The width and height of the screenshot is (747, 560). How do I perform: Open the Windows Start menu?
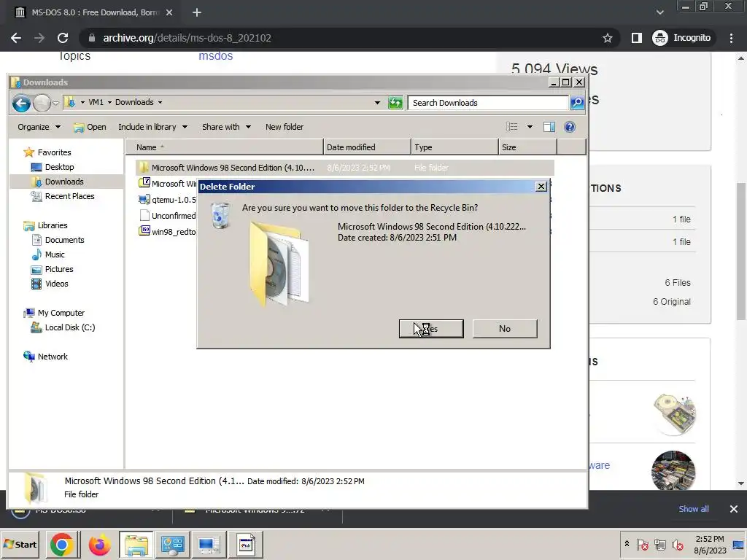click(x=20, y=544)
